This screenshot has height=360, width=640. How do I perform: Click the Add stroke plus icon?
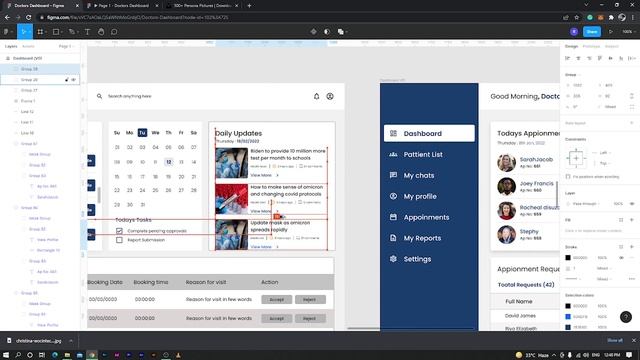tap(631, 247)
